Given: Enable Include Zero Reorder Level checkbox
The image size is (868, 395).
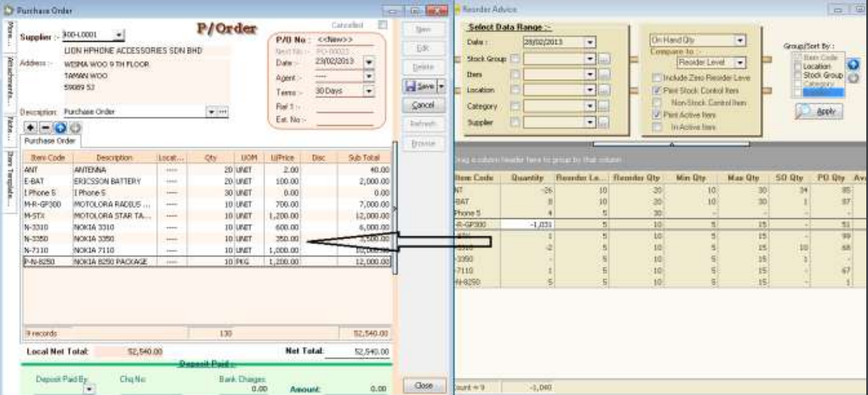Looking at the screenshot, I should (657, 77).
